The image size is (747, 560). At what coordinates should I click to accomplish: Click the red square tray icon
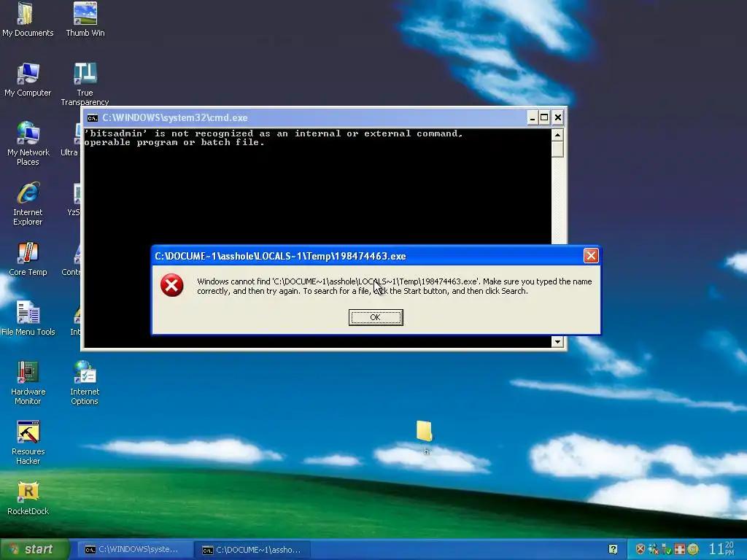[x=679, y=550]
